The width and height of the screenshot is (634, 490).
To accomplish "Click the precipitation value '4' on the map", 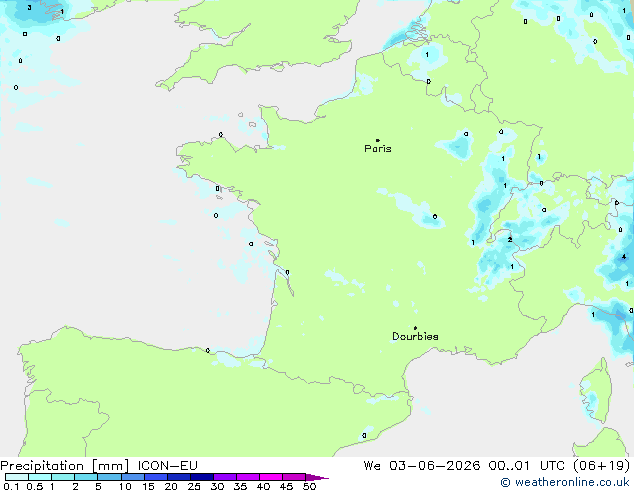I will [624, 257].
